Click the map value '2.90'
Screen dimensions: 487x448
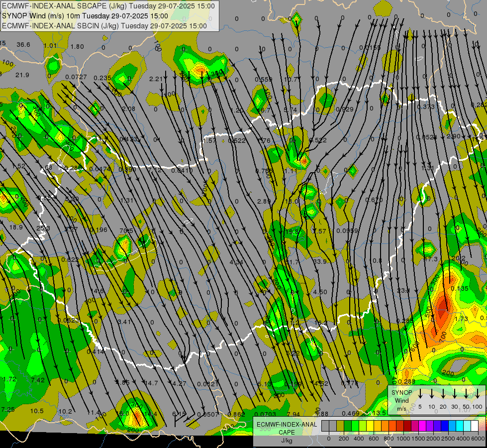click(453, 136)
